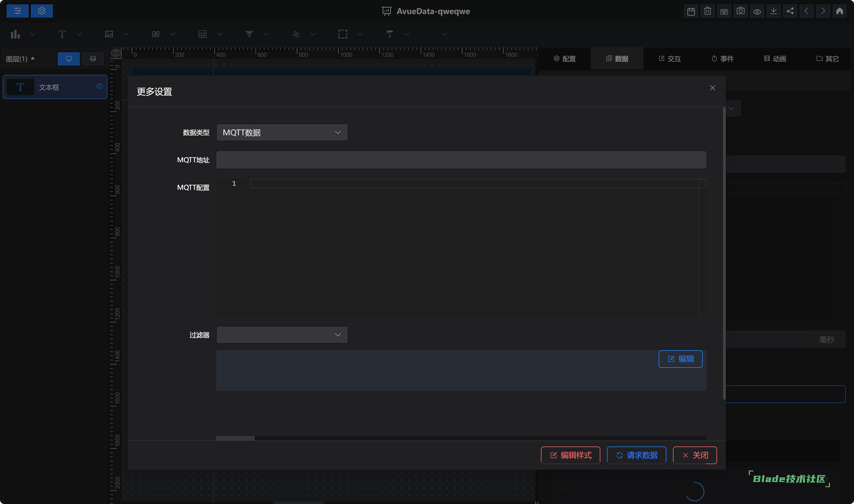Expand the bar chart dropdown chevron
The width and height of the screenshot is (854, 504).
[x=32, y=34]
